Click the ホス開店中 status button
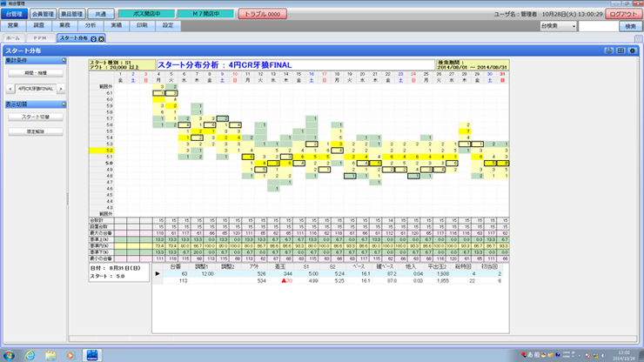 pos(146,14)
